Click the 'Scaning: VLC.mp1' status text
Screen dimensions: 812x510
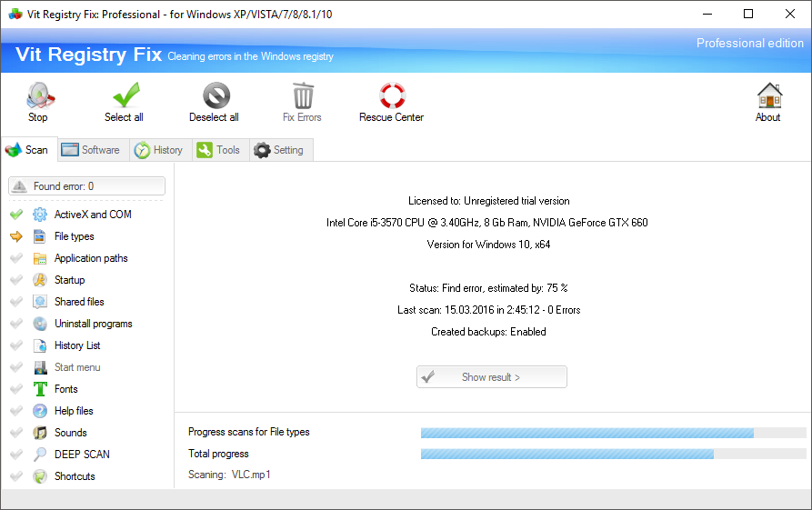coord(229,475)
